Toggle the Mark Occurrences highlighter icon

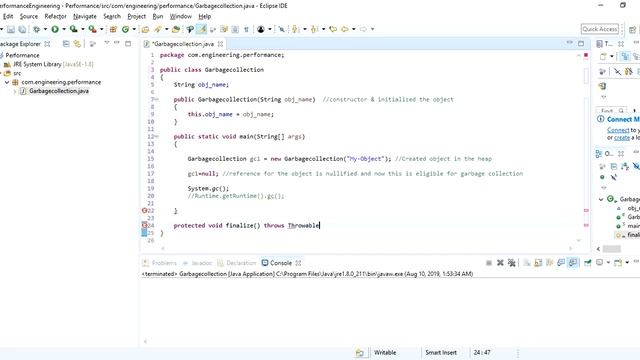click(x=202, y=29)
